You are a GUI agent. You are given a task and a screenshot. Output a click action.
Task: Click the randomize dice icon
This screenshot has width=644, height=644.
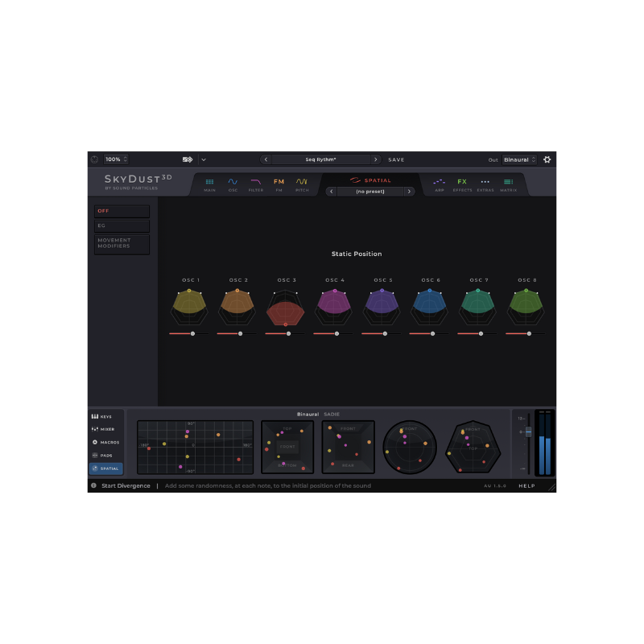click(188, 159)
